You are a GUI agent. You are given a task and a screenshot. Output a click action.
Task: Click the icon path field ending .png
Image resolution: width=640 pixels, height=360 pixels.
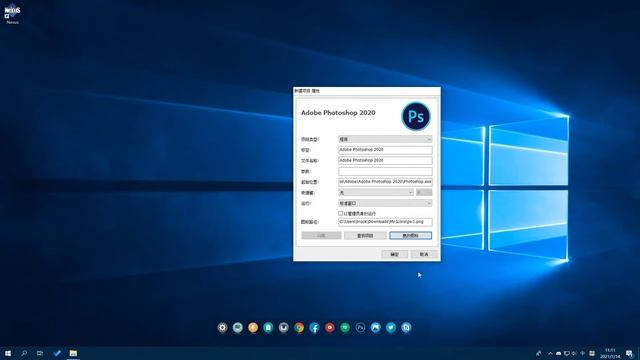point(385,222)
